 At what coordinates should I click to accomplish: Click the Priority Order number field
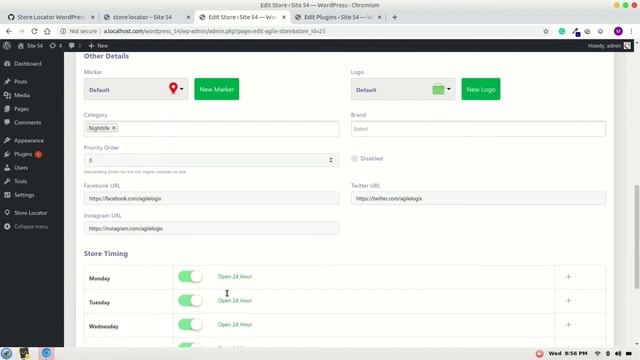211,160
